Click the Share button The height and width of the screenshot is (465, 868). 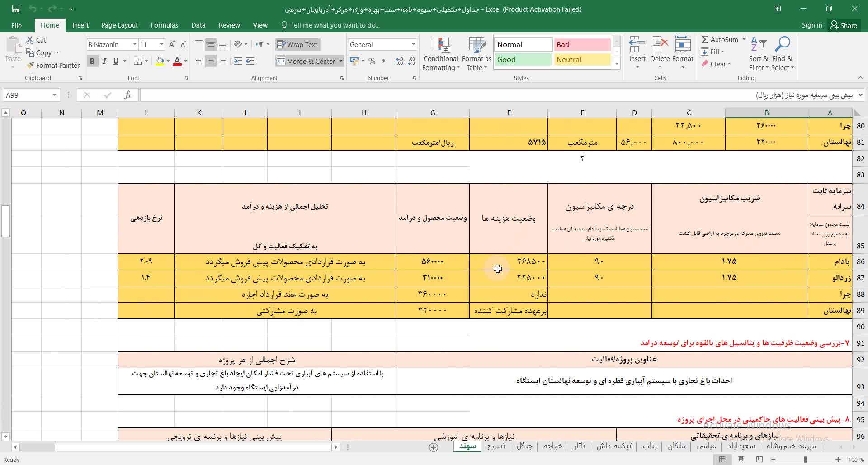tap(844, 25)
